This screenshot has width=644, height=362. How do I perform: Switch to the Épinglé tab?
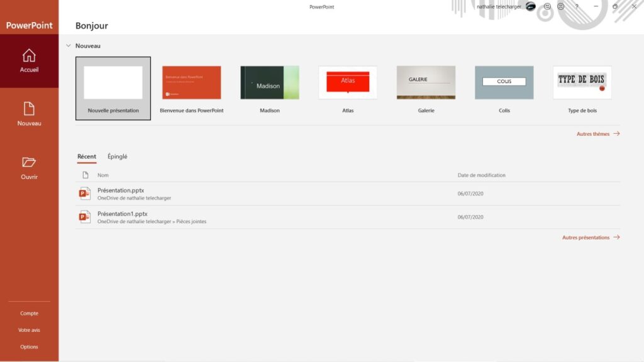tap(118, 156)
